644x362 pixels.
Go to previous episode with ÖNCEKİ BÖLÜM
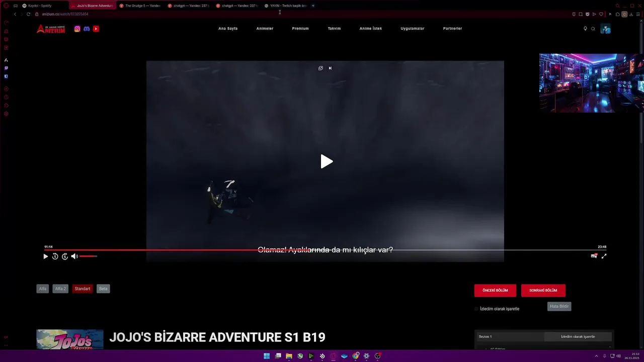[495, 291]
